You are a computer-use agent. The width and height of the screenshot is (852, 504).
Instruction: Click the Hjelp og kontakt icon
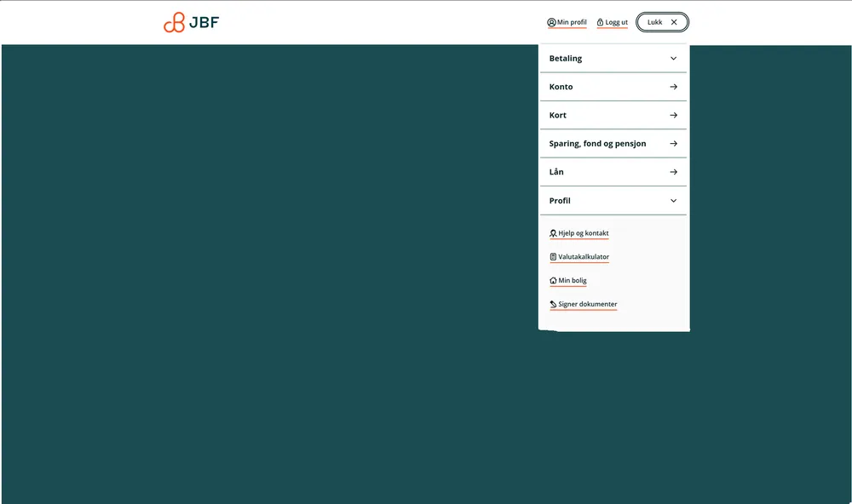coord(553,233)
